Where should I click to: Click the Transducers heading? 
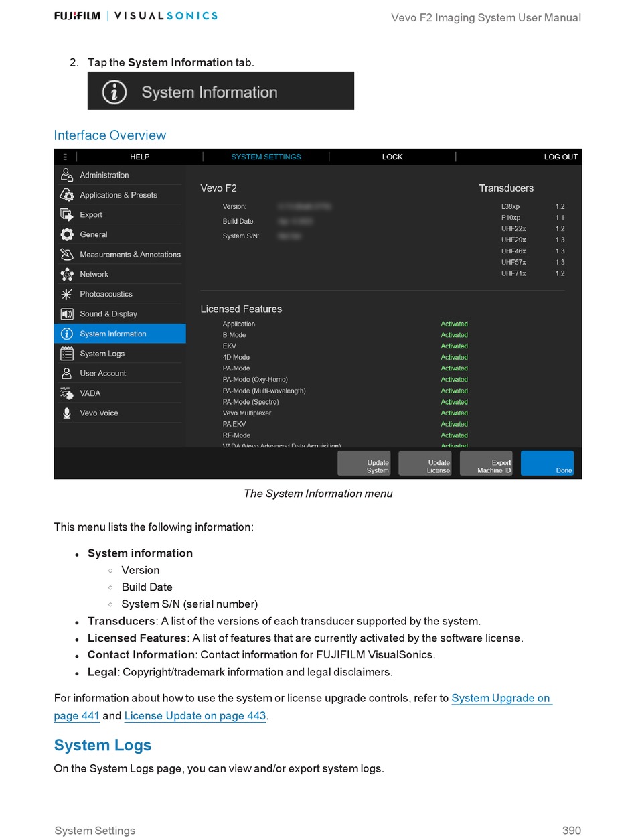506,188
